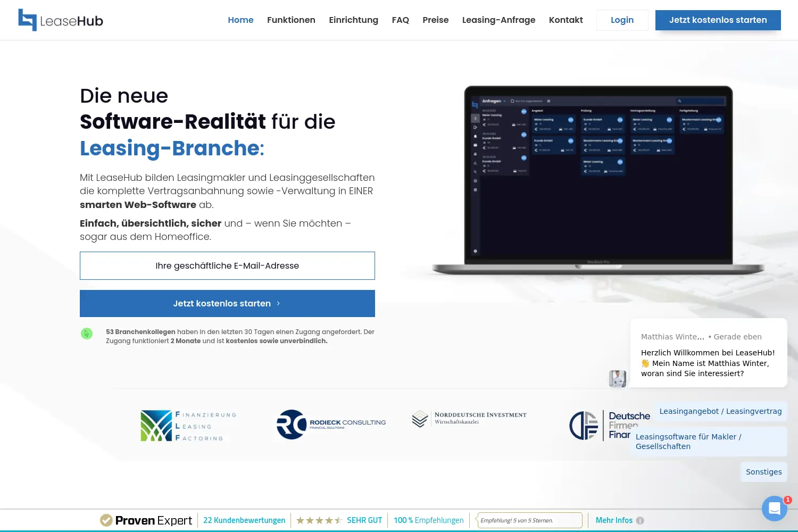Click the LeaseHub logo

(61, 20)
